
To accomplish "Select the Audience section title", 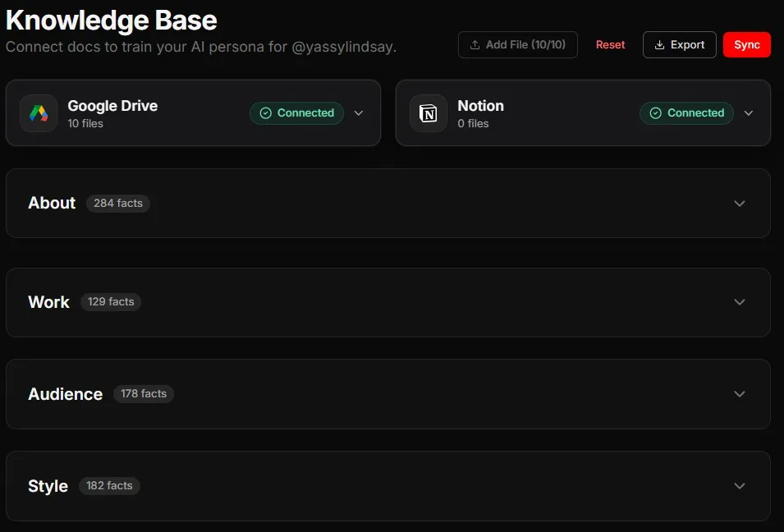I will pos(66,394).
